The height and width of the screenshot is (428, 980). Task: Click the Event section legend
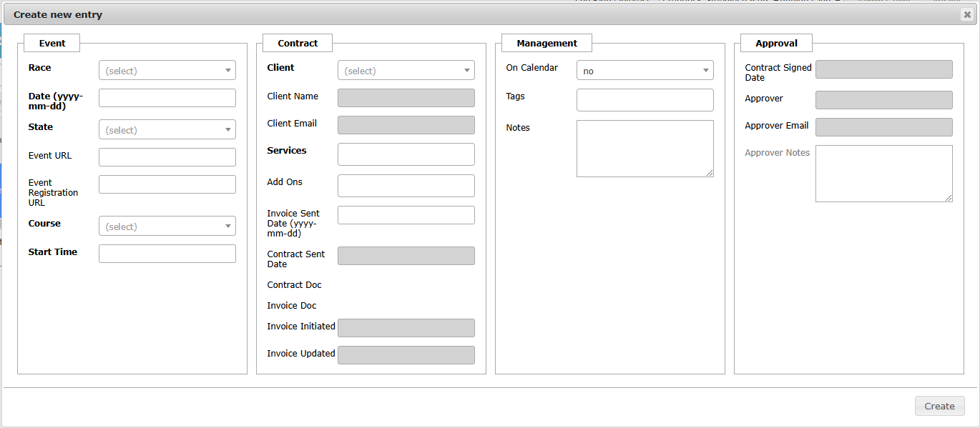click(x=52, y=43)
